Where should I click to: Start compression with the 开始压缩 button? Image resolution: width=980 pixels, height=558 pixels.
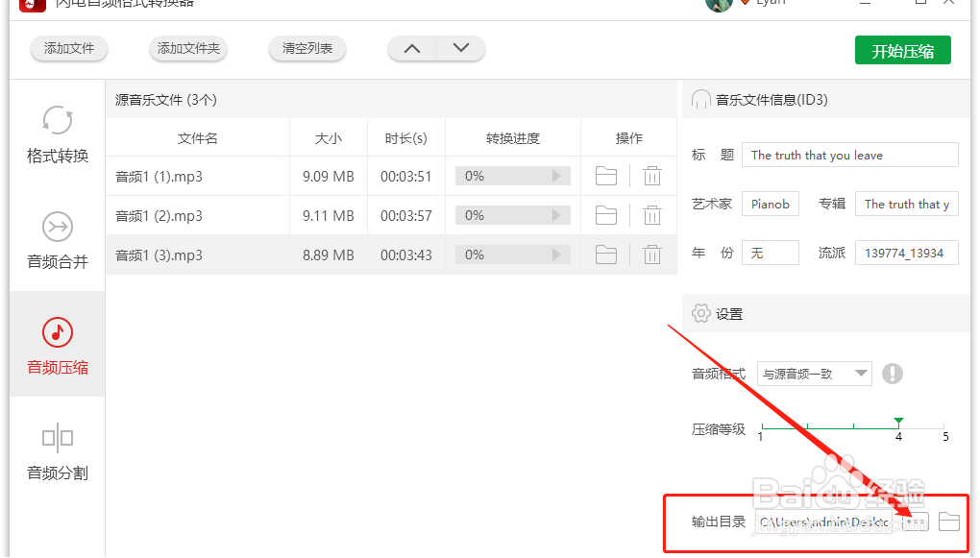point(902,50)
